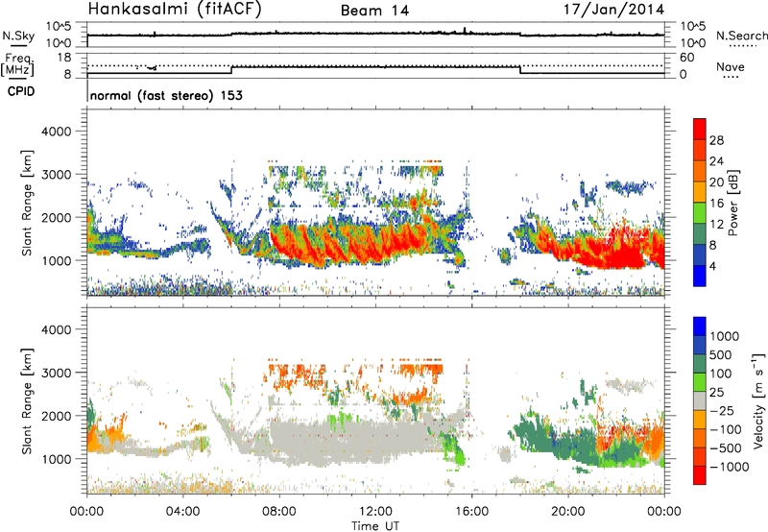Click the 4 tick on Power colorbar
Viewport: 768px width, 532px height.
point(712,266)
